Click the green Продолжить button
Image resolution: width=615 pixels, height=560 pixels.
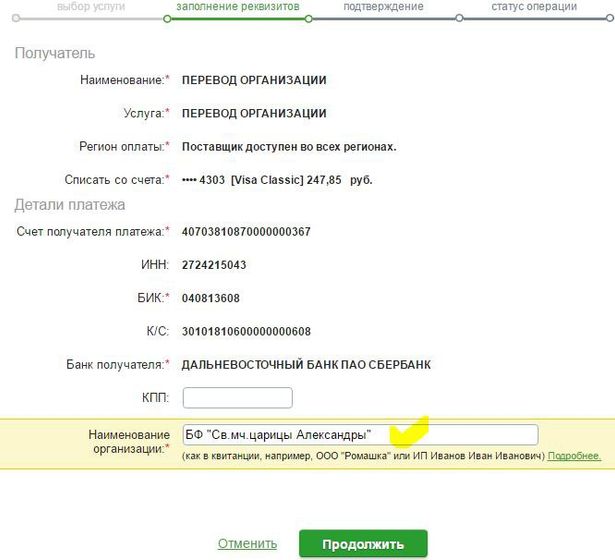coord(363,544)
